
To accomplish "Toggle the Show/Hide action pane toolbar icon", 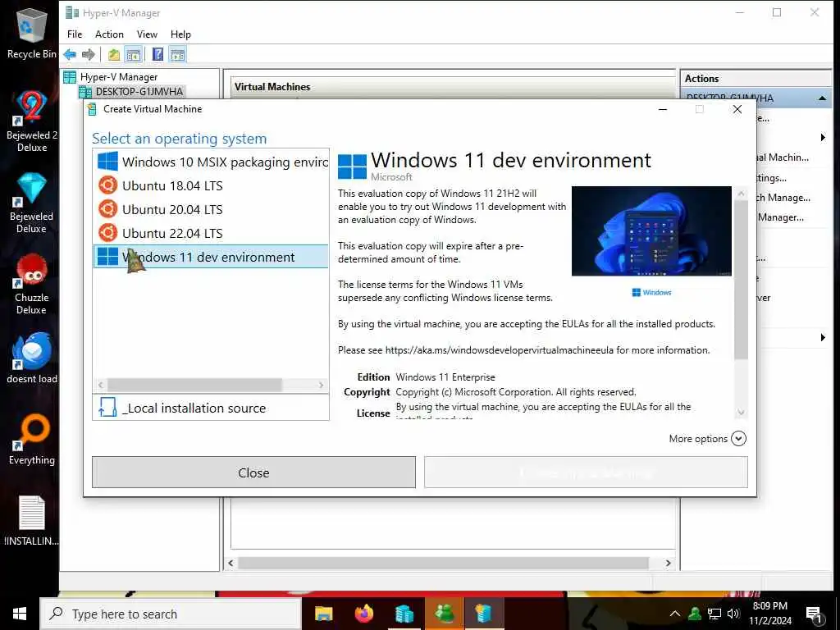I will pyautogui.click(x=177, y=54).
